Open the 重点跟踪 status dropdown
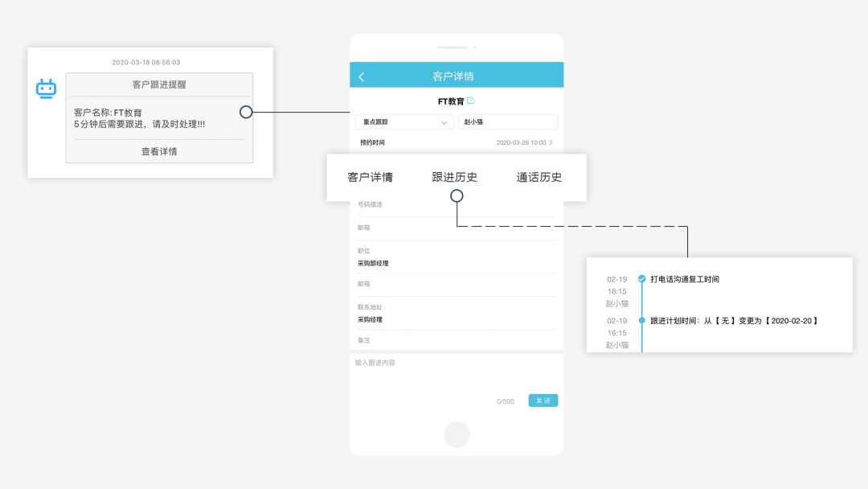 tap(404, 122)
